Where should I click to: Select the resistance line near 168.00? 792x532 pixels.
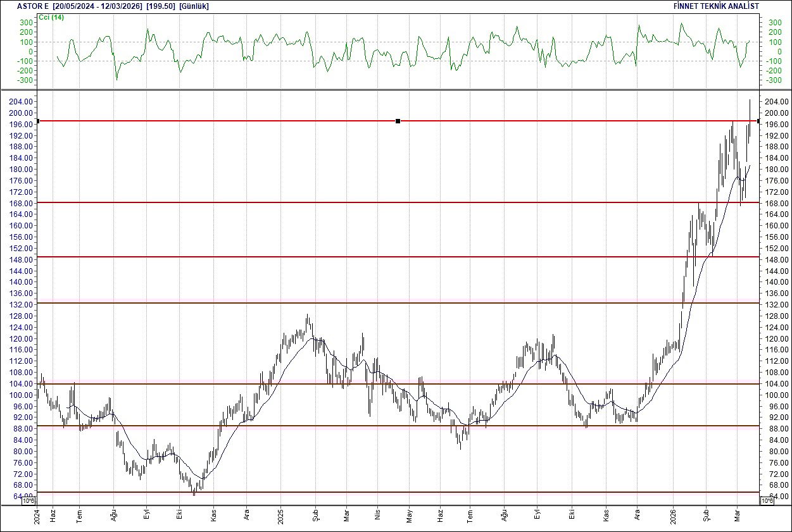pyautogui.click(x=253, y=203)
